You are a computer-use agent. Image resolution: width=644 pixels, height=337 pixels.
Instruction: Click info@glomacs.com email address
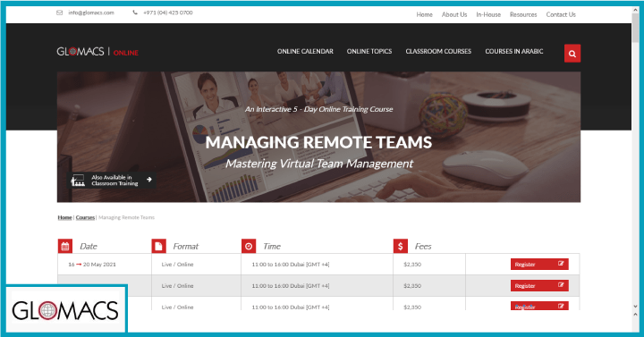tap(90, 13)
